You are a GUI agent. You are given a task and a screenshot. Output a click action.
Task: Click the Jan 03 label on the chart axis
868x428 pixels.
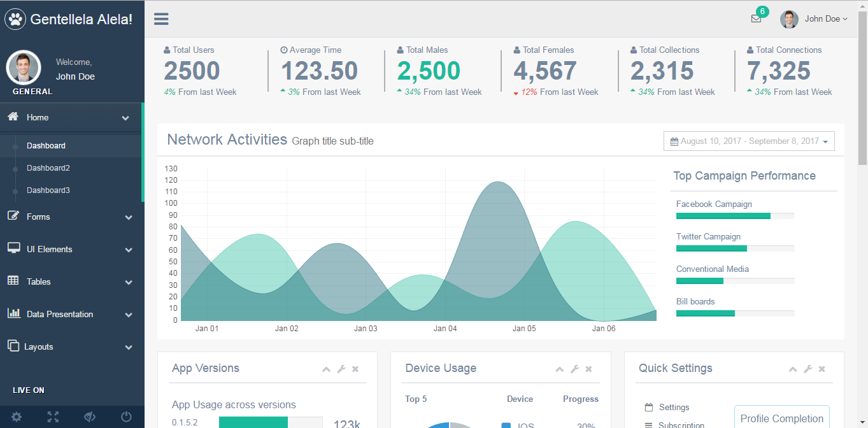pos(366,329)
